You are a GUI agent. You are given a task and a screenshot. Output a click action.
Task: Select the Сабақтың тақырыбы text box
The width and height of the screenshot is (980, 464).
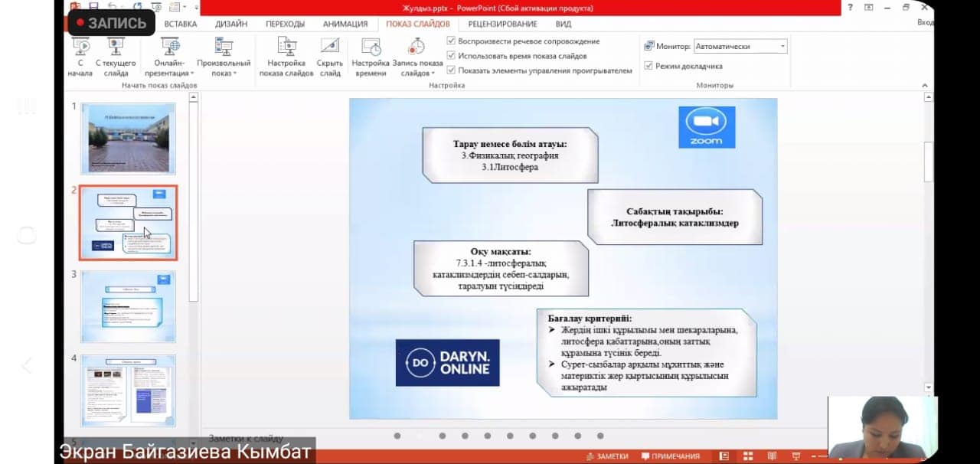point(675,217)
